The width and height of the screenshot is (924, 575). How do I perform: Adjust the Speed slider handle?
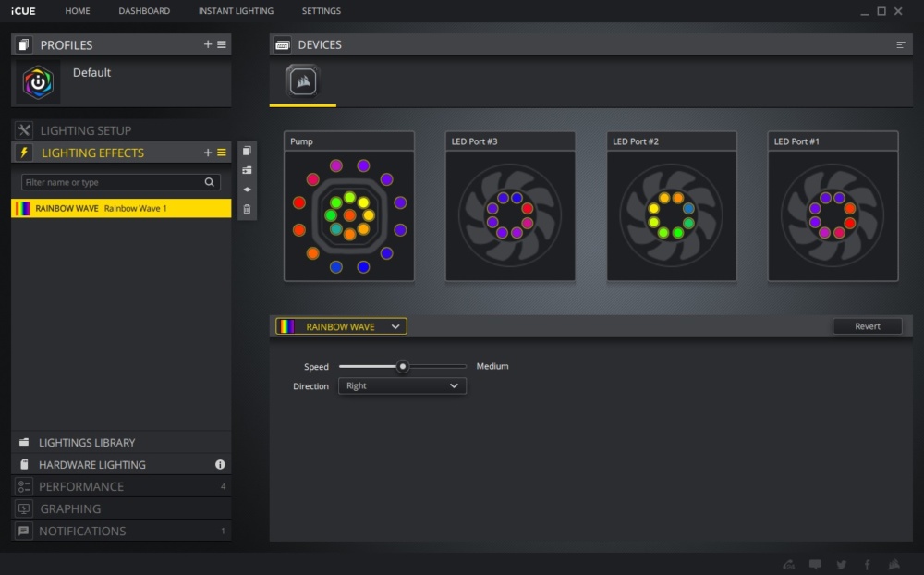pos(403,366)
